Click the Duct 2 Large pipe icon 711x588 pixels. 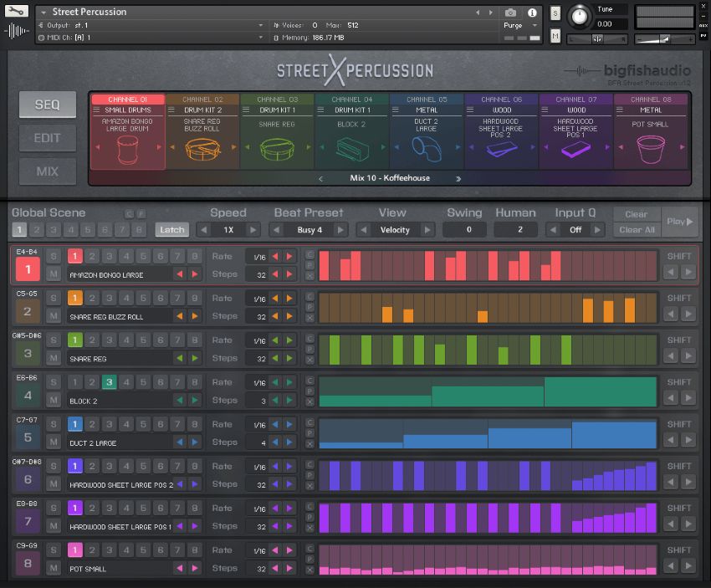point(426,149)
